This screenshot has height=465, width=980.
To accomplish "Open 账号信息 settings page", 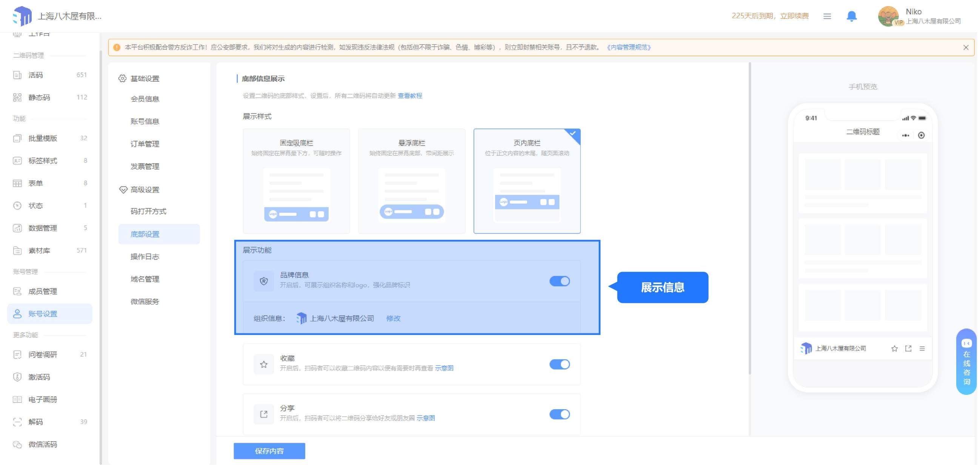I will coord(145,121).
